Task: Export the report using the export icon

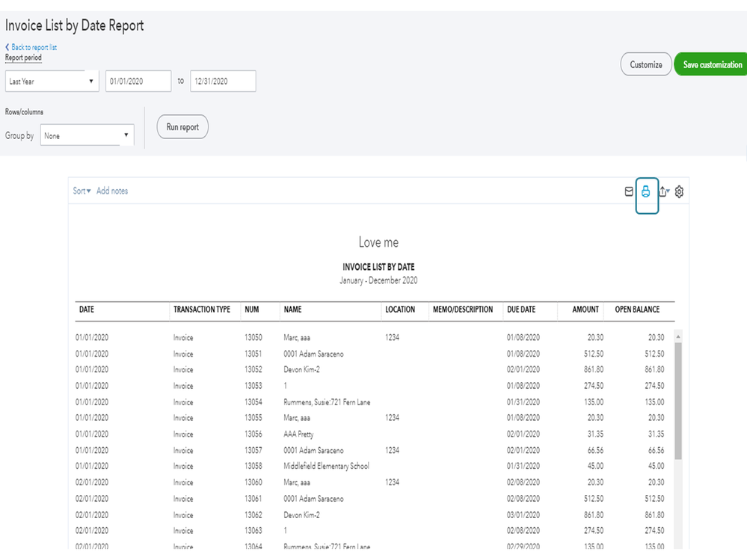Action: tap(663, 191)
